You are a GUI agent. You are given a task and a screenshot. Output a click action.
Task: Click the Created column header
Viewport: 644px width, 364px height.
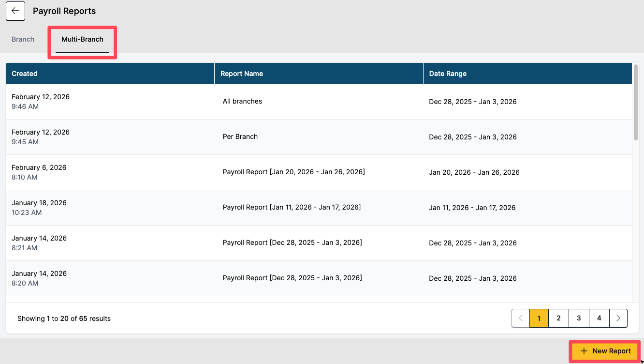click(25, 74)
